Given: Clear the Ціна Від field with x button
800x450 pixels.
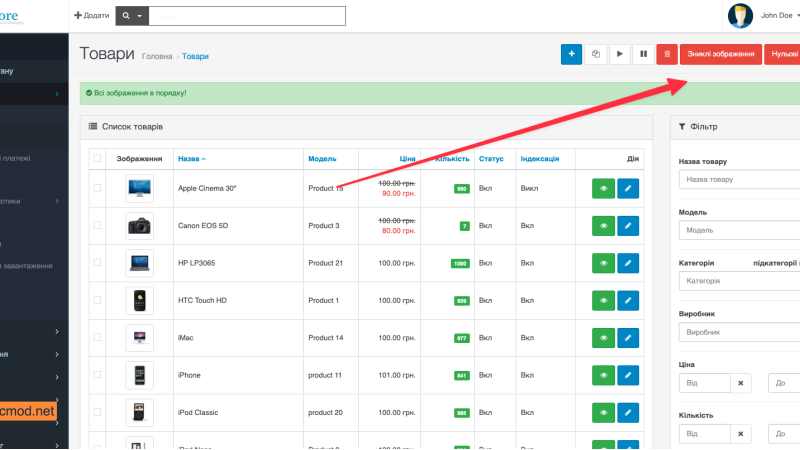Looking at the screenshot, I should (741, 383).
